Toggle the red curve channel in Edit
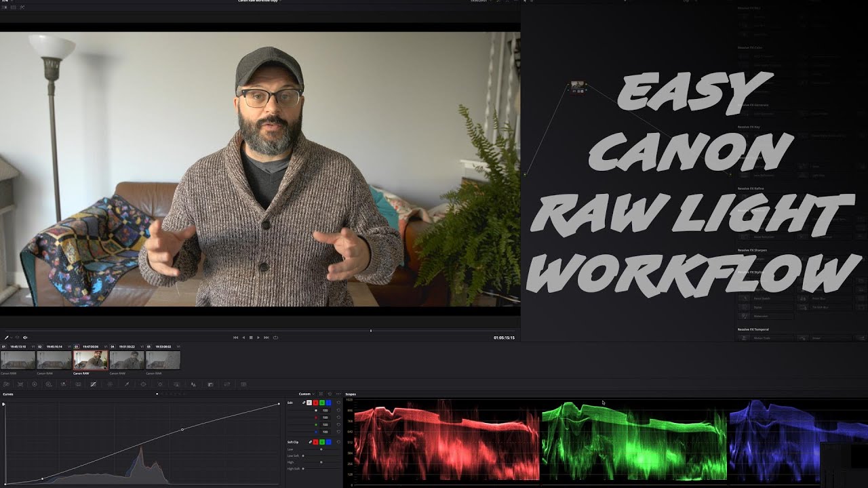Screen dimensions: 868x488 [315, 403]
